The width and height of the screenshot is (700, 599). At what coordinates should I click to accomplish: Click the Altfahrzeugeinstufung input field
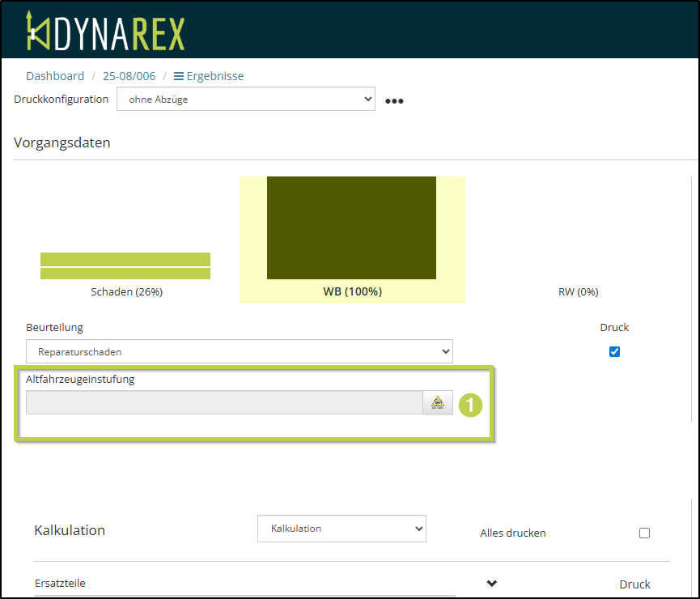(x=223, y=402)
